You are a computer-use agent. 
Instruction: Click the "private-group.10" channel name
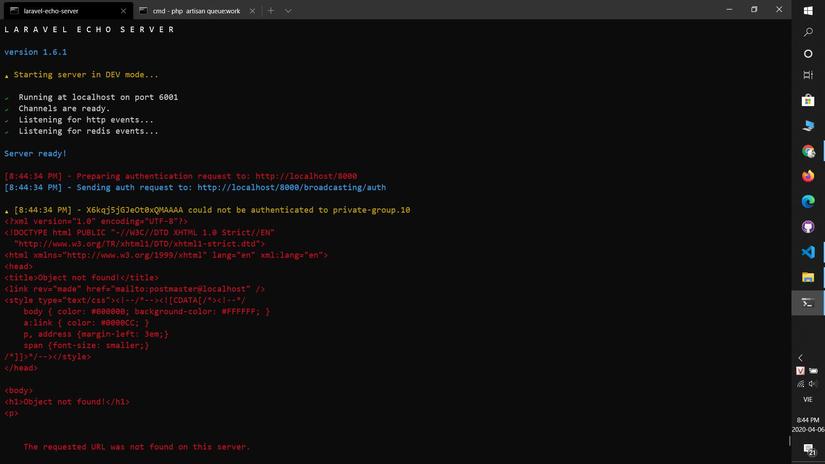[371, 210]
